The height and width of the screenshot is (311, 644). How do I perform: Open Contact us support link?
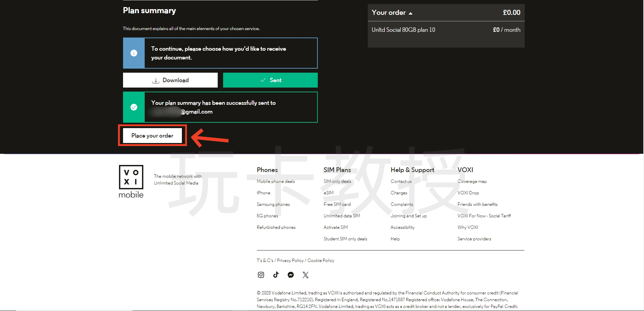coord(401,182)
